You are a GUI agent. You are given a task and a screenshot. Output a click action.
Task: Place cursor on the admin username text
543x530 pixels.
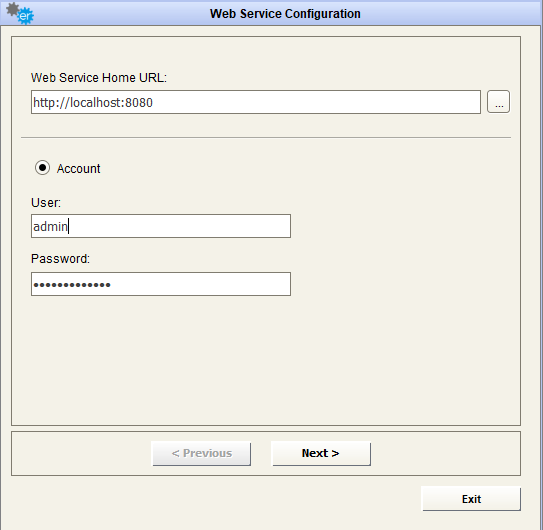[51, 226]
